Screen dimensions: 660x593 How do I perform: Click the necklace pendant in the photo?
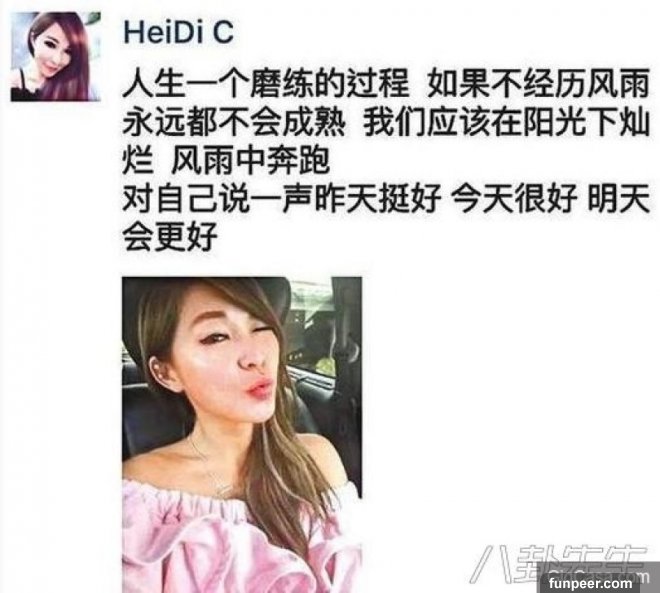(220, 488)
